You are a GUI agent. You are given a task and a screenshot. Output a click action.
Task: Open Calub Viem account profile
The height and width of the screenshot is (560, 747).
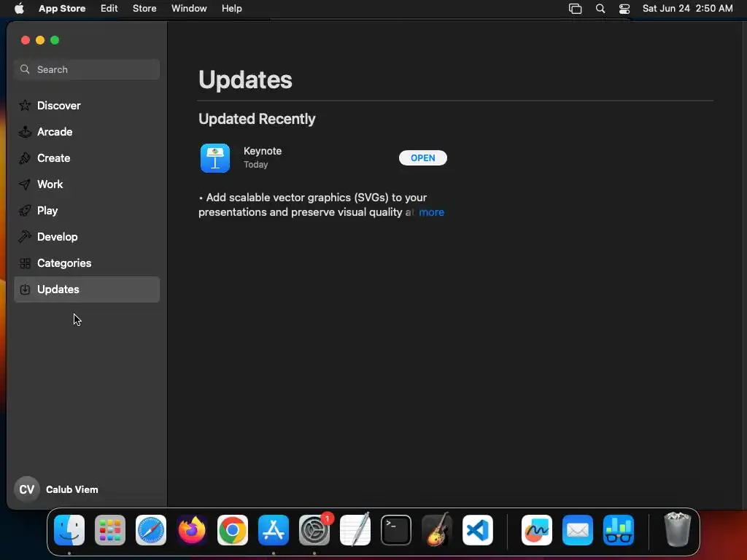[57, 489]
